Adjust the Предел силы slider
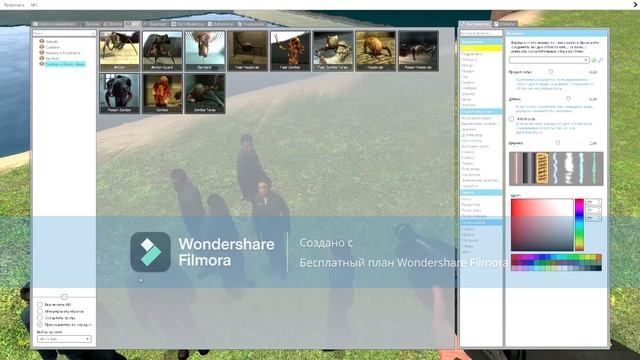Screen dimensions: 640x360 tap(551, 72)
